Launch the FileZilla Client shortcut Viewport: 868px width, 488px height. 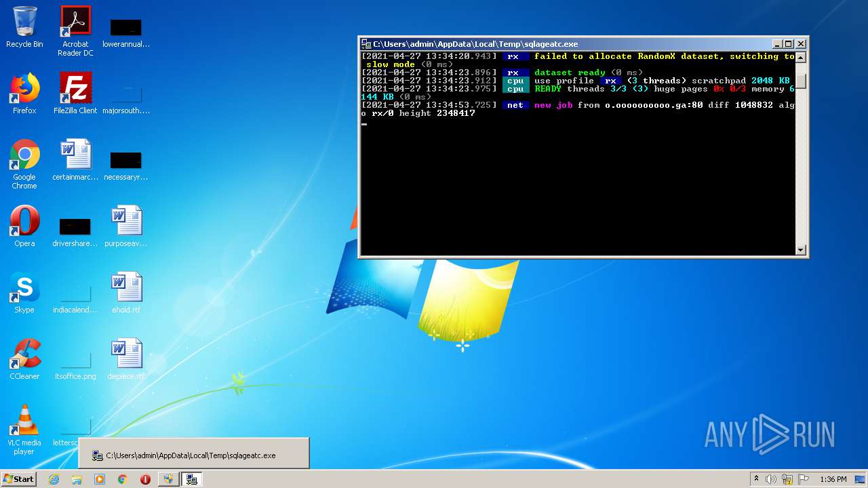75,94
